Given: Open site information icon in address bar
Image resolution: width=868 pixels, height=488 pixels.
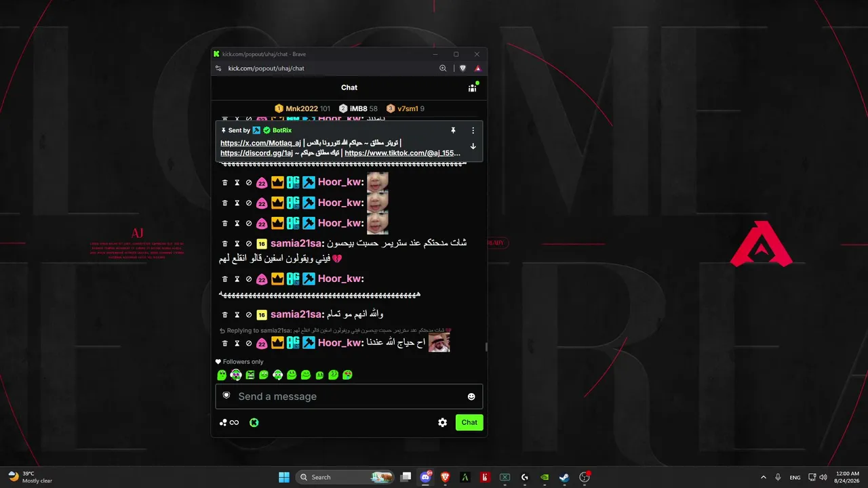Looking at the screenshot, I should pos(218,68).
